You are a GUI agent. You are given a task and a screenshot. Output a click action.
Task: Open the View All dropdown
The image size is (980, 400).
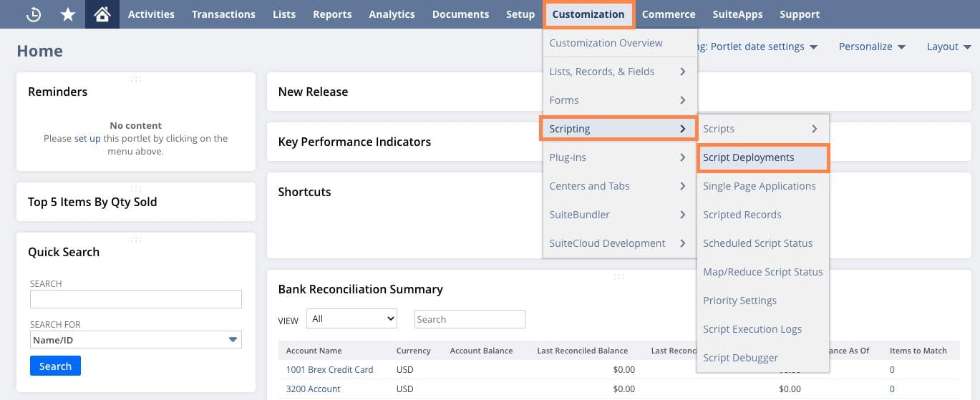351,319
